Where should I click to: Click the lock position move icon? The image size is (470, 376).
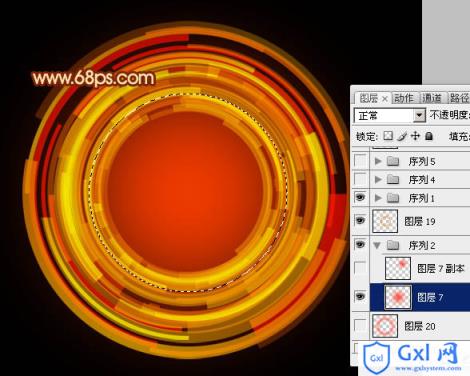coord(415,136)
